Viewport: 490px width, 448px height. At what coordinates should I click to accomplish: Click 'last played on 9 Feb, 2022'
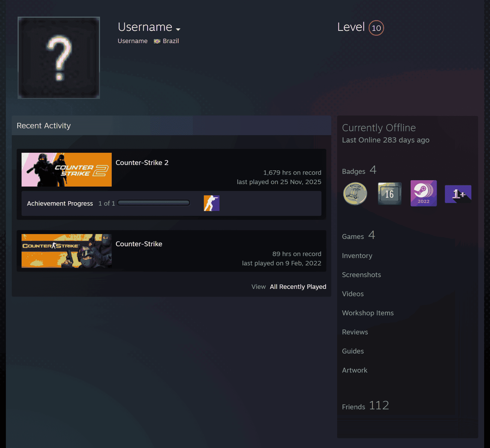(282, 263)
